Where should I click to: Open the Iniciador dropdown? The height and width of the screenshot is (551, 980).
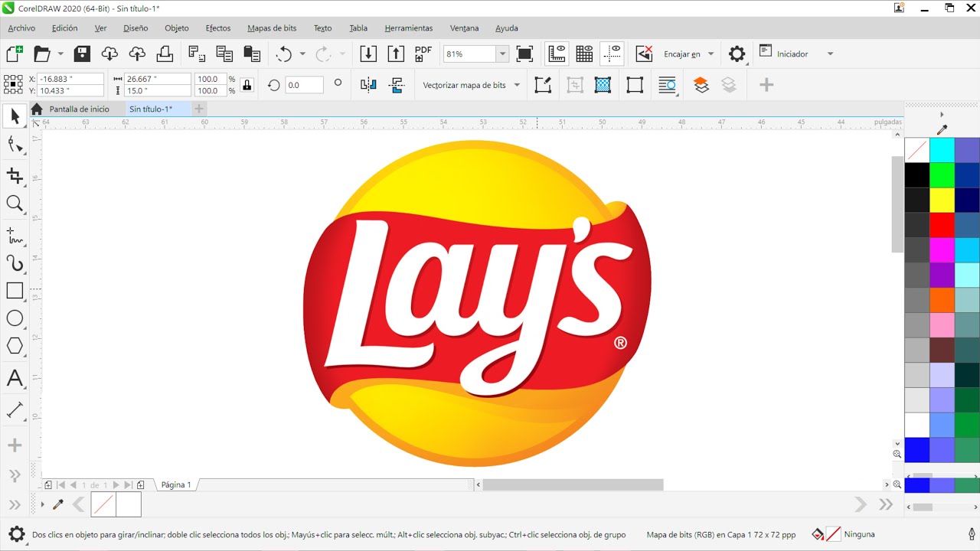(x=828, y=54)
